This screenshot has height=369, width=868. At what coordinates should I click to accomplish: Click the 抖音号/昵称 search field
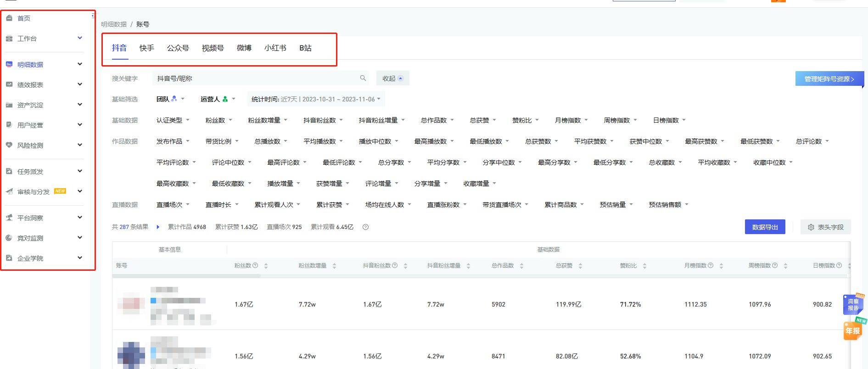click(260, 78)
